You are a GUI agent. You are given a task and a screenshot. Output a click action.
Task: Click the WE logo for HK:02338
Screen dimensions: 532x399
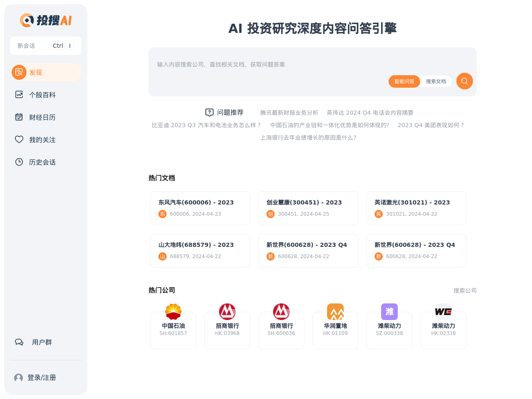(x=443, y=312)
